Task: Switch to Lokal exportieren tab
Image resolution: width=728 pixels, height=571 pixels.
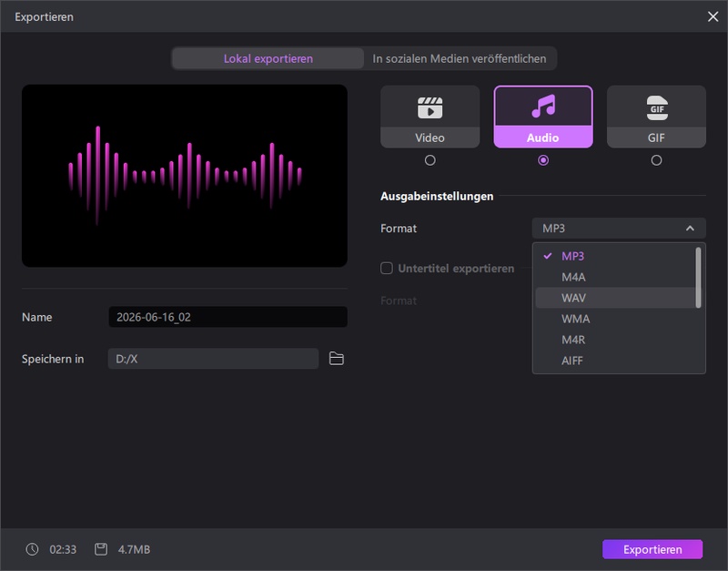Action: tap(268, 58)
